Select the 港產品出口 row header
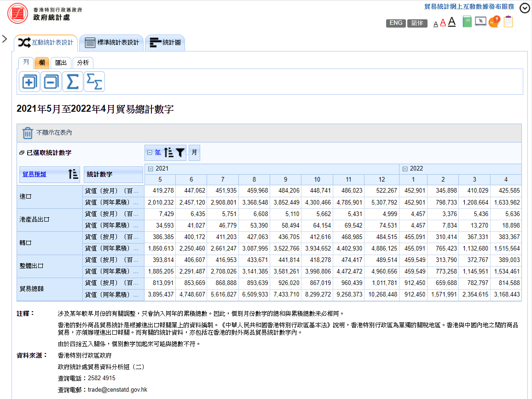 50,220
